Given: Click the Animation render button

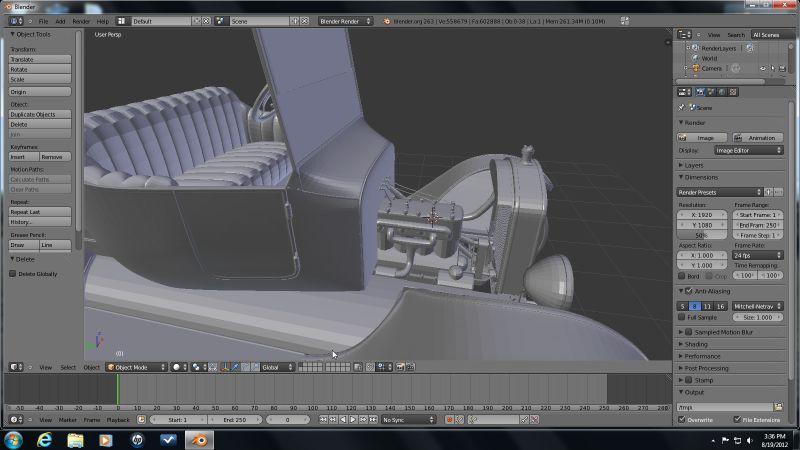Looking at the screenshot, I should click(x=757, y=138).
